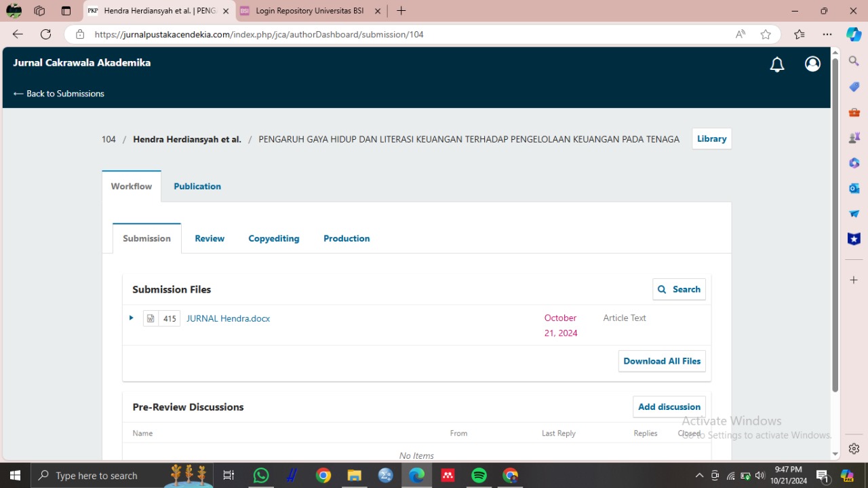The image size is (868, 488).
Task: Select the Copyediting stage tab
Action: tap(274, 238)
